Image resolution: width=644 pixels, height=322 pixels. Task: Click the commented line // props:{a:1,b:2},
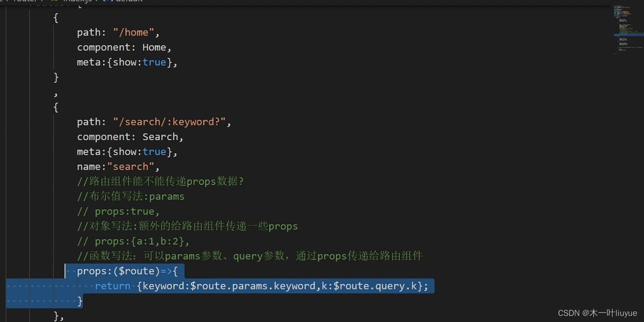point(133,241)
